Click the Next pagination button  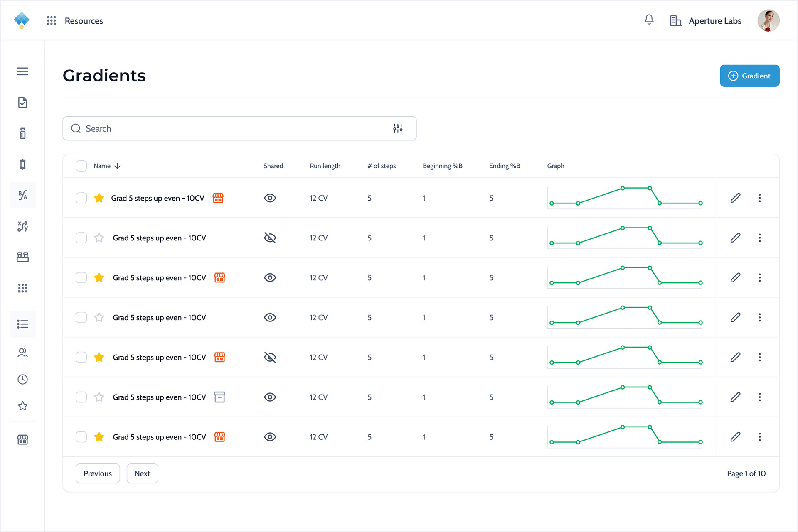click(x=142, y=473)
